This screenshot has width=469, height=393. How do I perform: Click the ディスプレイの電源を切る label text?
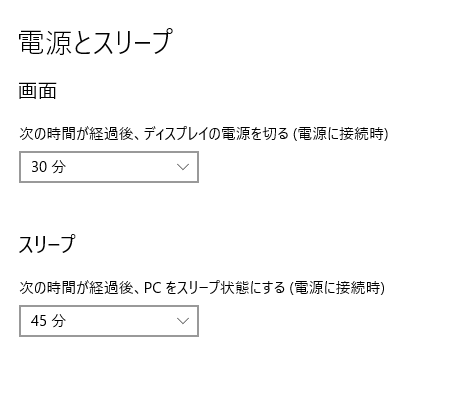point(216,134)
